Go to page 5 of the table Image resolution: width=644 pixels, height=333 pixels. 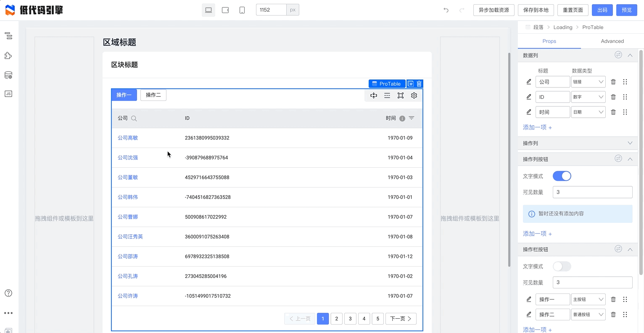(378, 319)
